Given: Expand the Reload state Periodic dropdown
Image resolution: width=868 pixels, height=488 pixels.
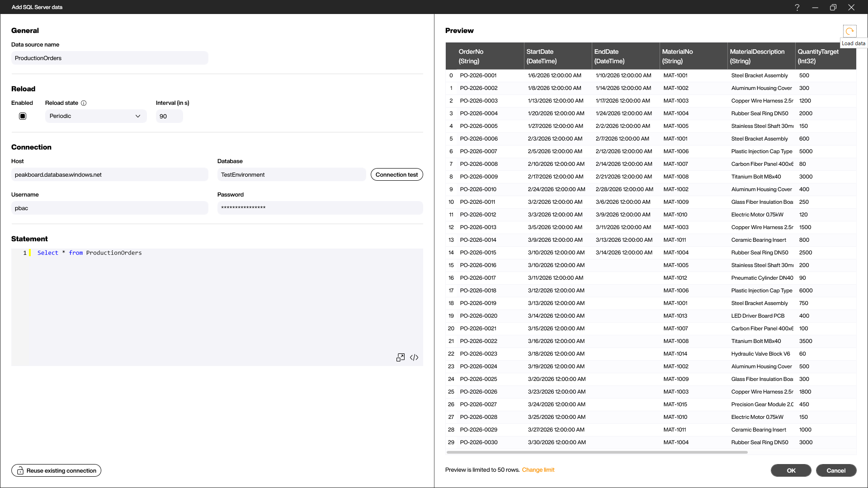Looking at the screenshot, I should point(96,116).
